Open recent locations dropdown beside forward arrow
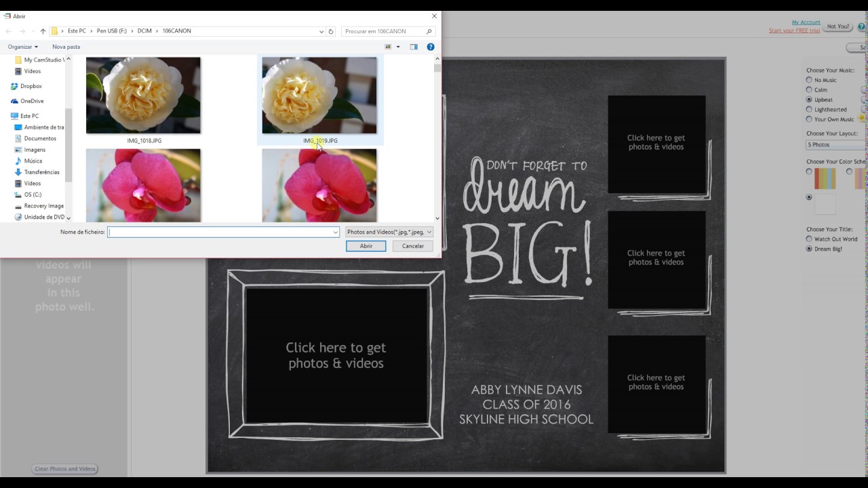 point(33,31)
